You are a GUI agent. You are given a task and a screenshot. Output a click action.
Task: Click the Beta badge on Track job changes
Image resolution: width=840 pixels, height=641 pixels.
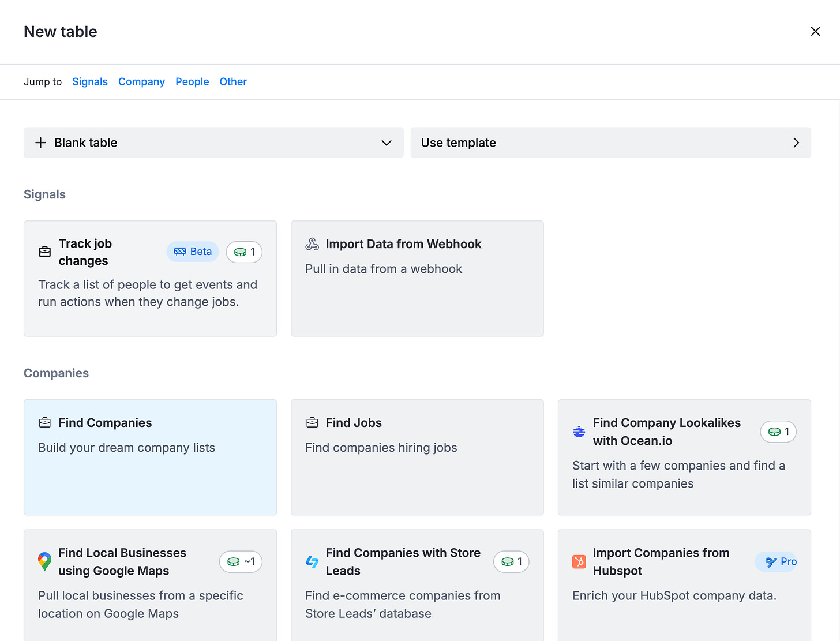pos(193,252)
